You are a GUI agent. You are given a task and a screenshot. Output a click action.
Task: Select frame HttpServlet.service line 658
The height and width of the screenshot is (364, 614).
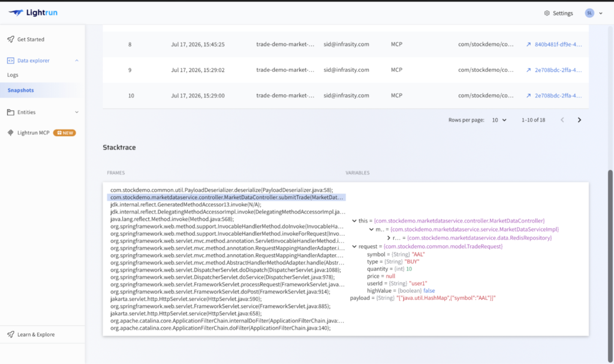186,314
